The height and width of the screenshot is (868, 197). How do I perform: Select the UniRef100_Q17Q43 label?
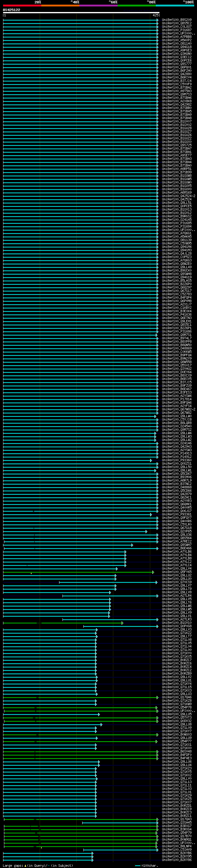[177, 819]
